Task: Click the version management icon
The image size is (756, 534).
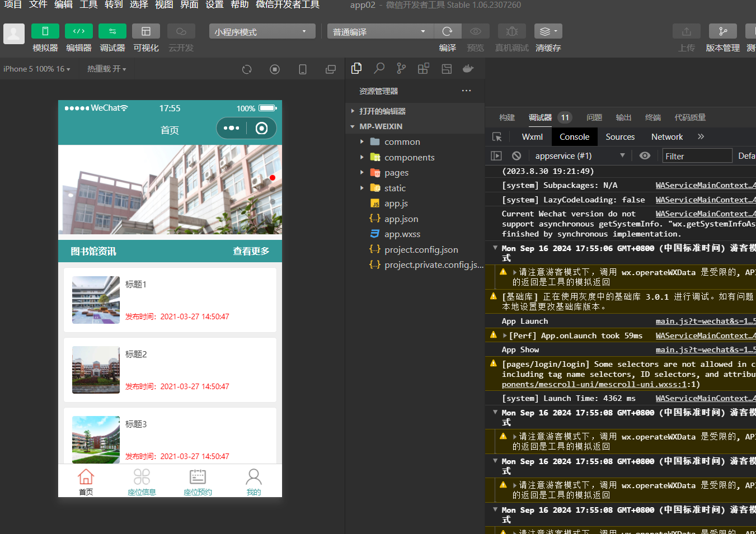Action: tap(722, 31)
